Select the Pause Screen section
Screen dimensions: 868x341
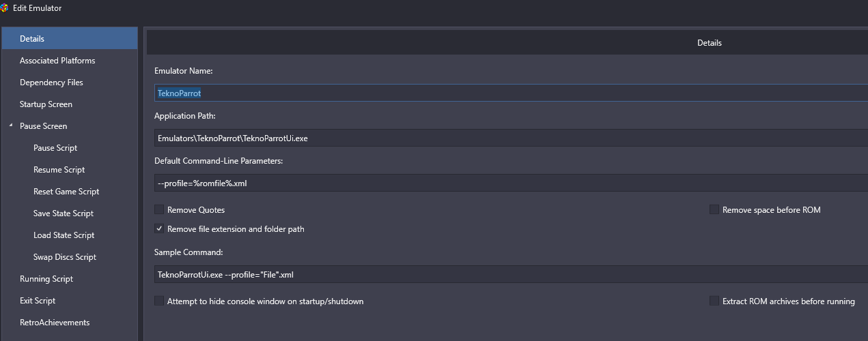click(x=43, y=126)
